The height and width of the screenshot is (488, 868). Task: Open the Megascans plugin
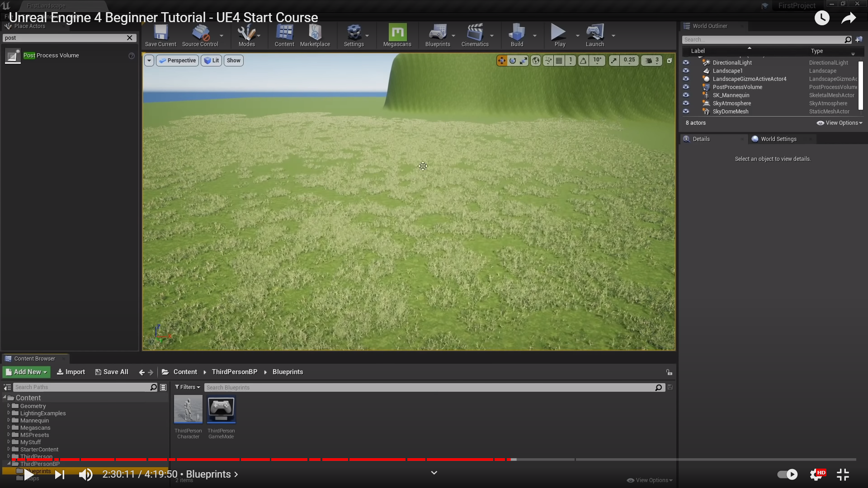click(397, 35)
